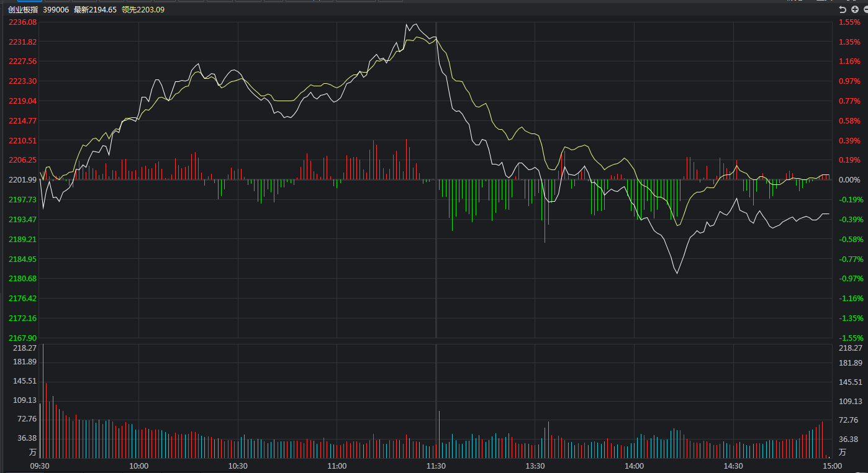Click the price axis label 2210.51
868x473 pixels.
tap(23, 140)
